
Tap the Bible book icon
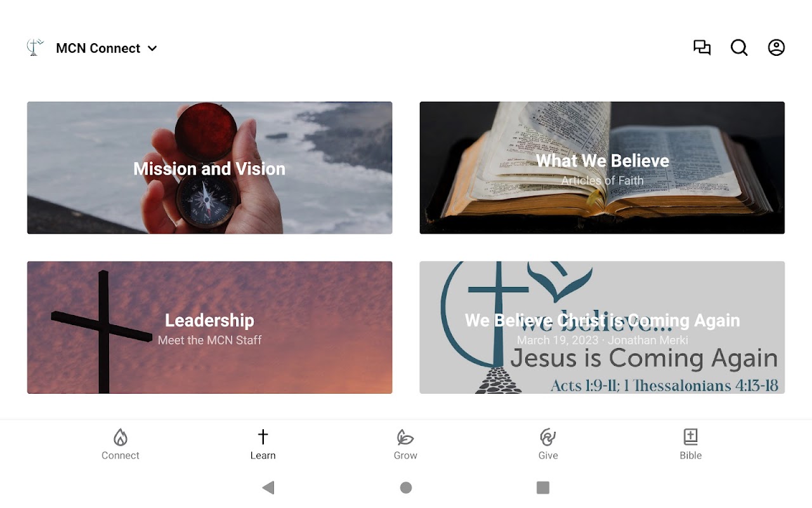click(x=691, y=437)
